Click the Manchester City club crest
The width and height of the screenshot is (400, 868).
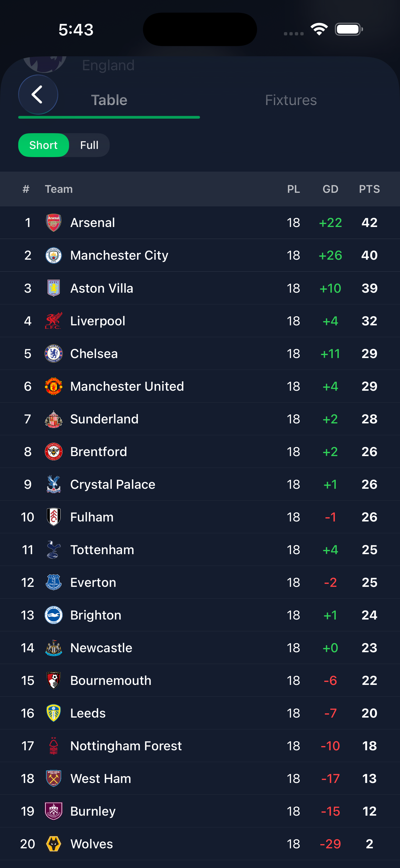click(52, 255)
